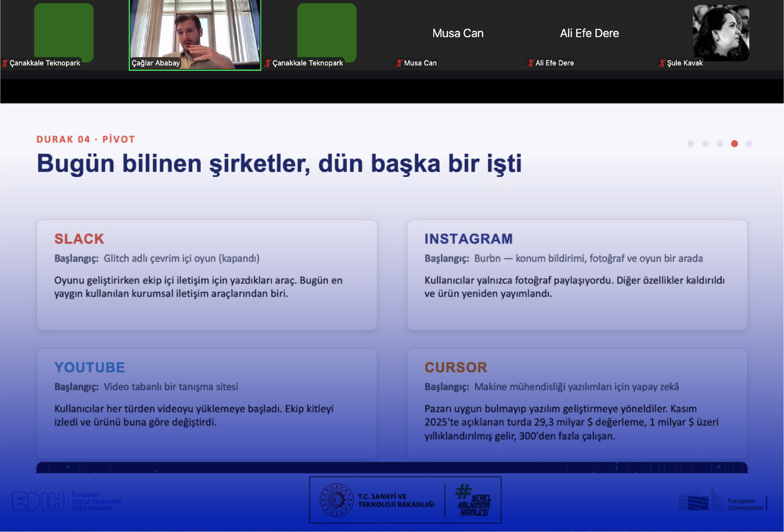Viewport: 784px width, 532px height.
Task: Click the SLACK card heading
Action: pos(79,239)
